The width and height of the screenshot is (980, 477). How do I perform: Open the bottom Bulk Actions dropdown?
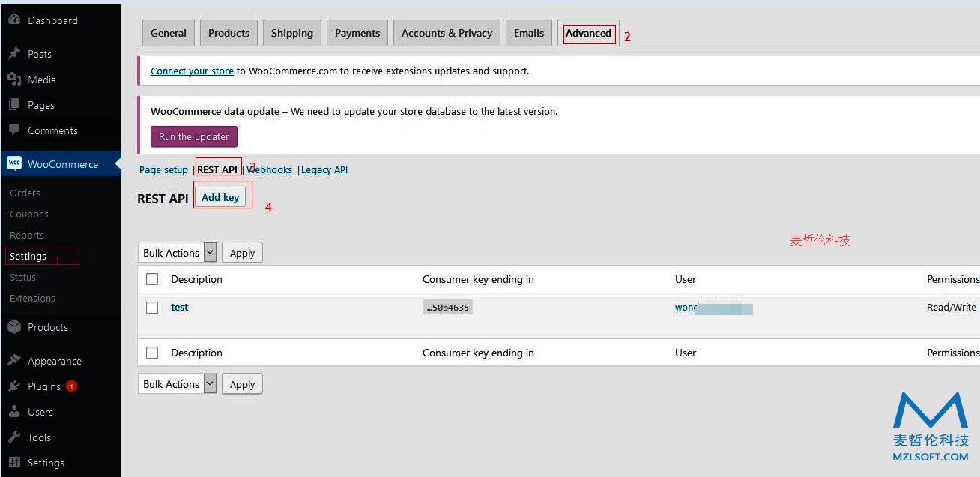[178, 384]
